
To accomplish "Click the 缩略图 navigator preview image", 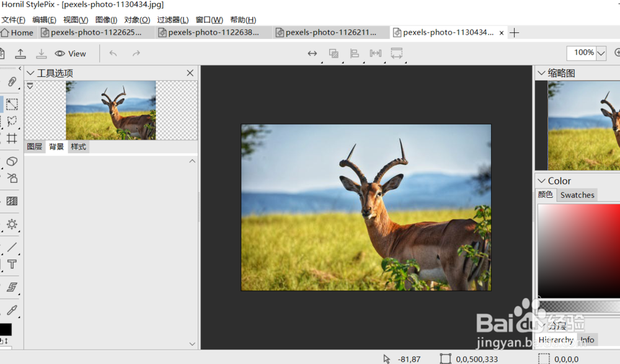I will [583, 125].
